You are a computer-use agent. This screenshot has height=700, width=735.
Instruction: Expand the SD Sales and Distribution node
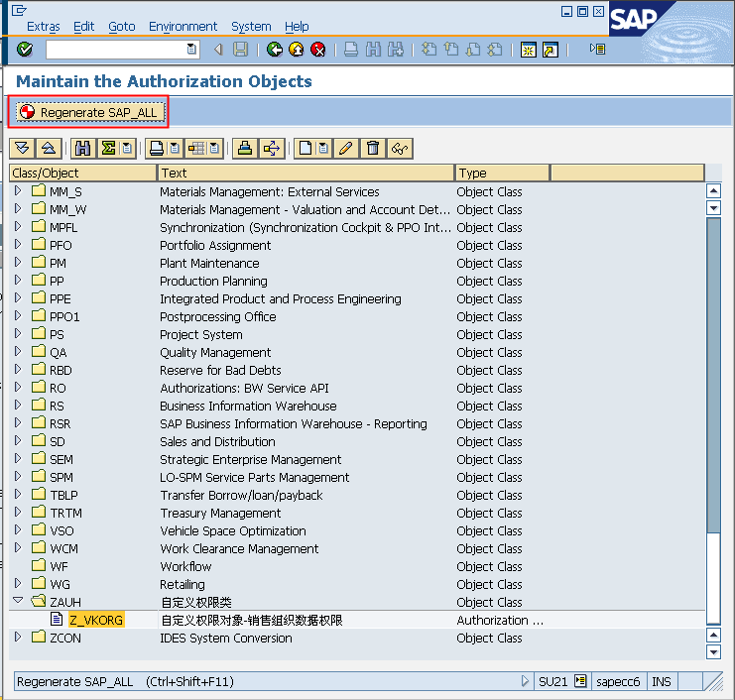[x=18, y=440]
